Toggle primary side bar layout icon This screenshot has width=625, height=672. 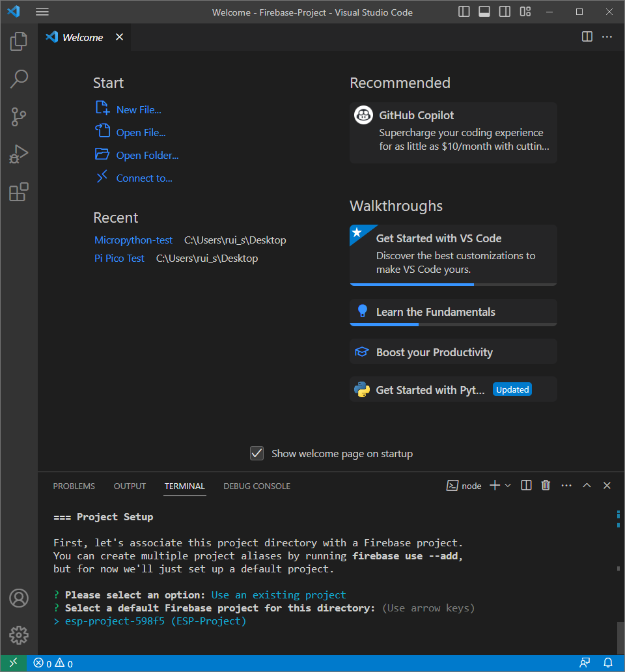(x=464, y=12)
